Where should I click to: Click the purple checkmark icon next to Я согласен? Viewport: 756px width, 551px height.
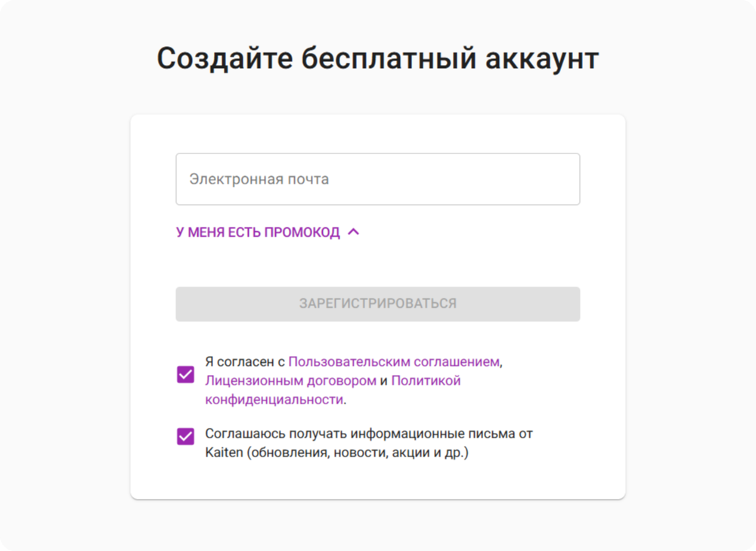pos(185,374)
